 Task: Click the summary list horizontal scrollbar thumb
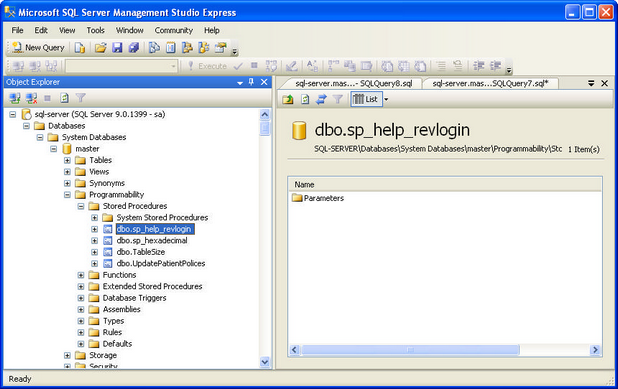(x=410, y=350)
